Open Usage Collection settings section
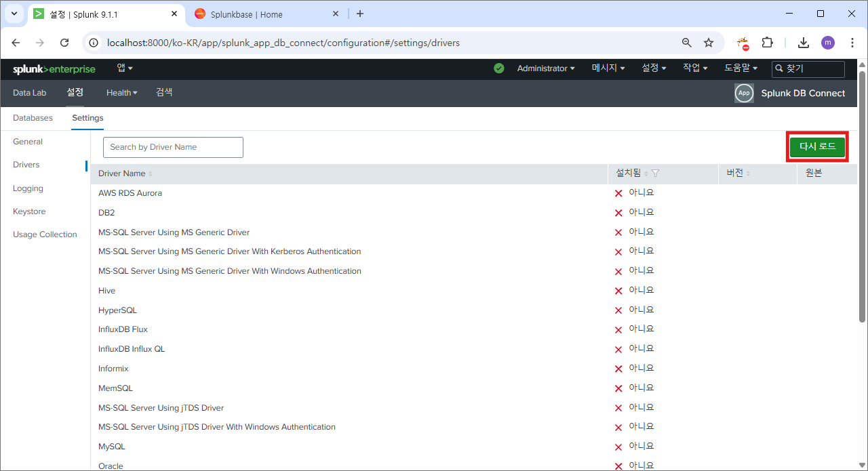The height and width of the screenshot is (471, 868). coord(45,234)
